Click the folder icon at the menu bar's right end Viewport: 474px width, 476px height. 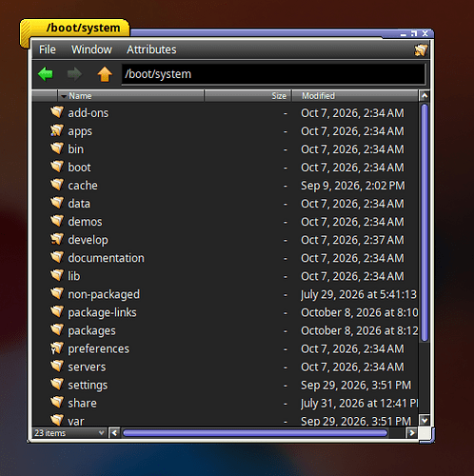(421, 50)
